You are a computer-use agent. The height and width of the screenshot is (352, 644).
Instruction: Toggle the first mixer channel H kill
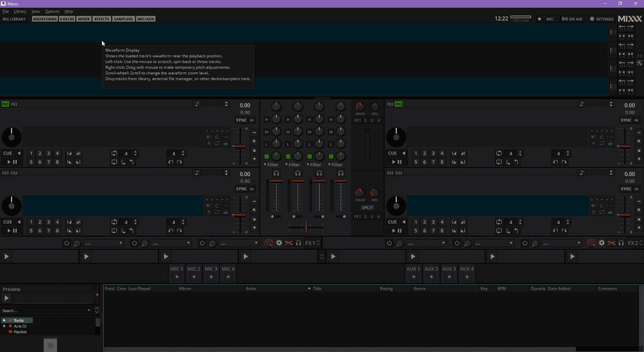point(267,120)
